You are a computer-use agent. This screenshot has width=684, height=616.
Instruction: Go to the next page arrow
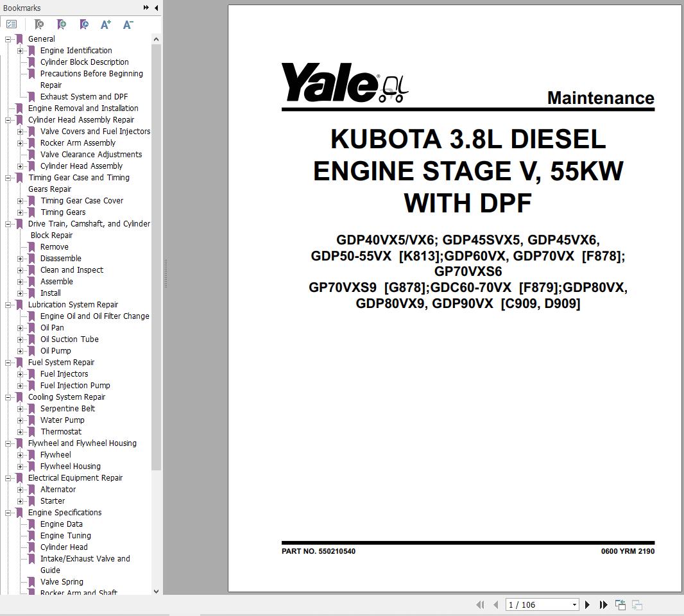point(587,604)
